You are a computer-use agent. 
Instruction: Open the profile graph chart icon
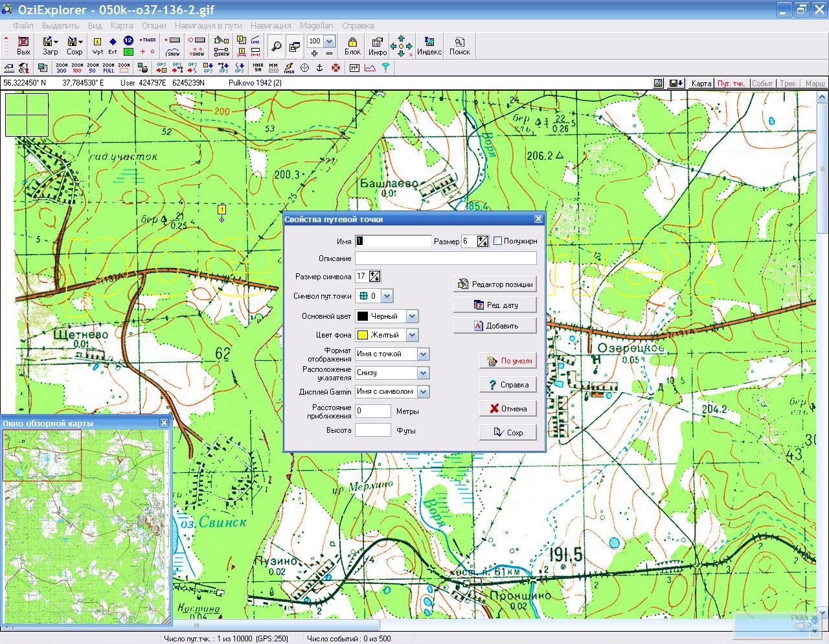(x=370, y=67)
